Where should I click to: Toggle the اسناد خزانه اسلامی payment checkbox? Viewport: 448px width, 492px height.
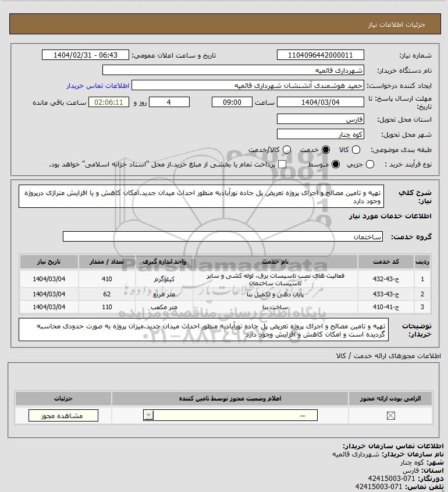[x=282, y=164]
